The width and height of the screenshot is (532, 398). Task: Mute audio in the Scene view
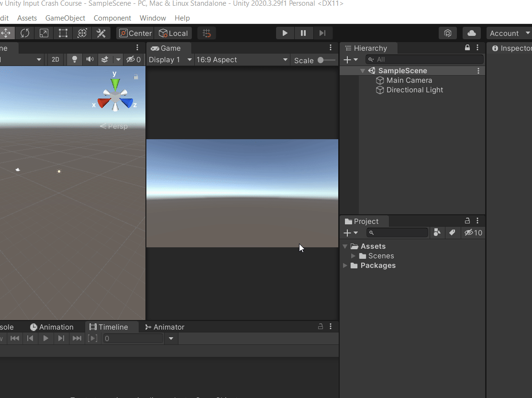pos(89,59)
